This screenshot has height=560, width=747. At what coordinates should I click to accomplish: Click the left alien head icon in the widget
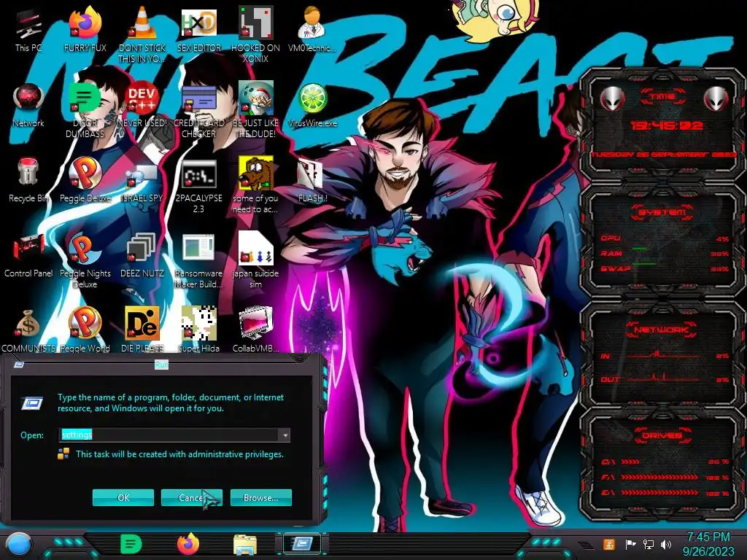tap(612, 98)
